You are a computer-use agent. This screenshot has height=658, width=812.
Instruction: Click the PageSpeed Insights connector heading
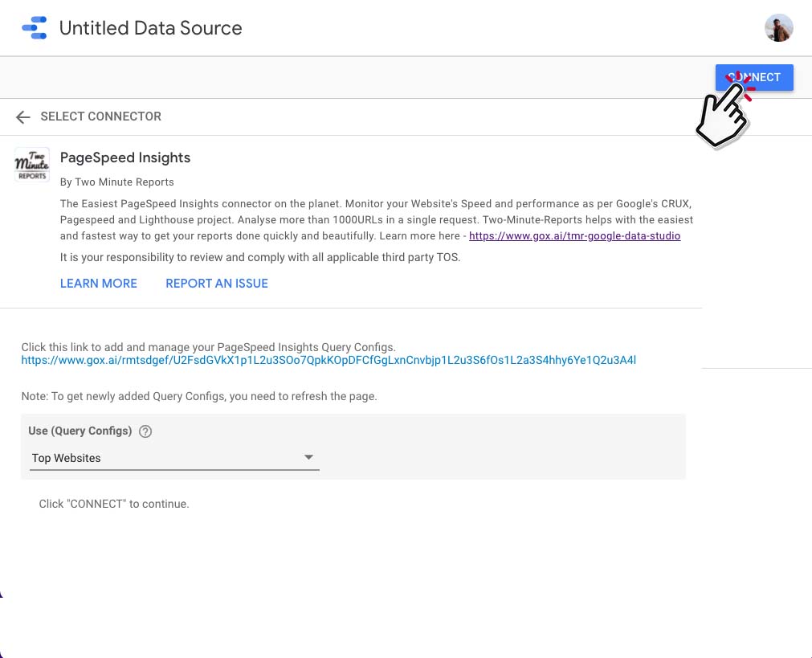coord(125,157)
